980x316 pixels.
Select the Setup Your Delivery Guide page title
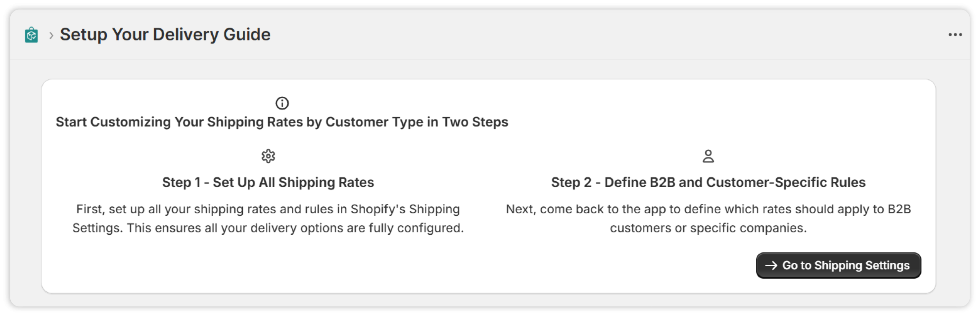pyautogui.click(x=165, y=34)
